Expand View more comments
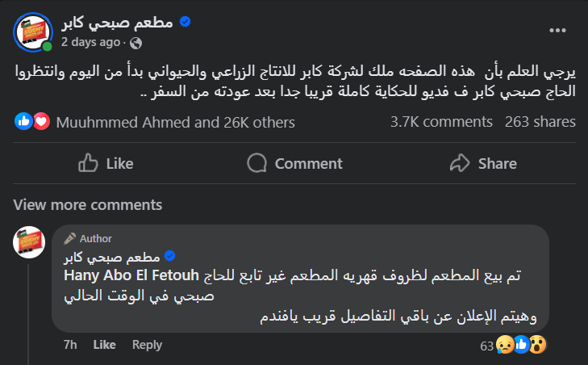The height and width of the screenshot is (365, 588). (88, 204)
